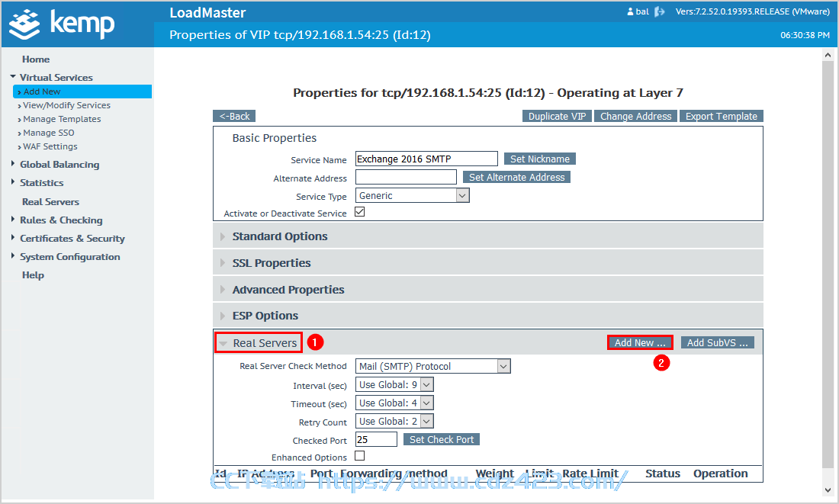The image size is (839, 504).
Task: Open the Service Type dropdown
Action: 412,196
